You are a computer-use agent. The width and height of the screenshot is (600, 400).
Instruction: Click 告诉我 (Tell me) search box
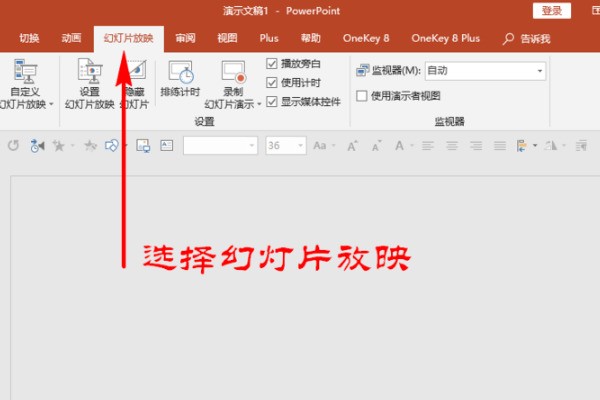pos(535,39)
